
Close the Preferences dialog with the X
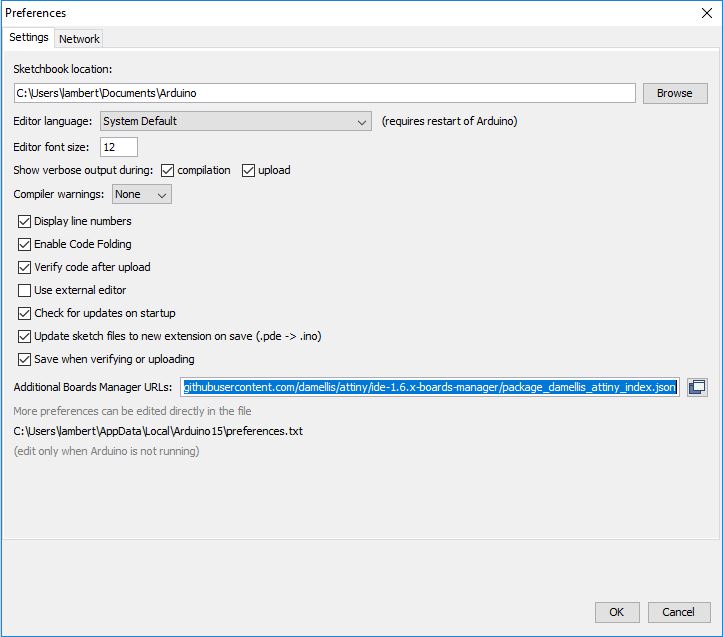pos(706,13)
